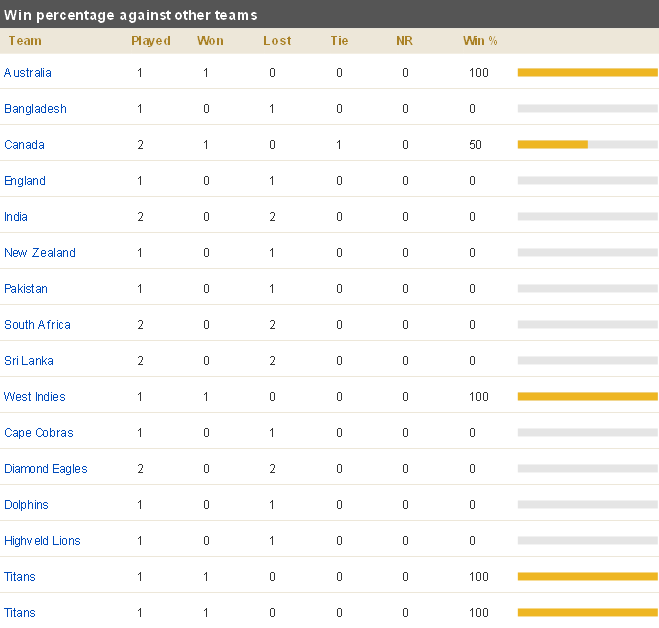Image resolution: width=659 pixels, height=628 pixels.
Task: Open the Bangladesh team link
Action: pos(35,109)
